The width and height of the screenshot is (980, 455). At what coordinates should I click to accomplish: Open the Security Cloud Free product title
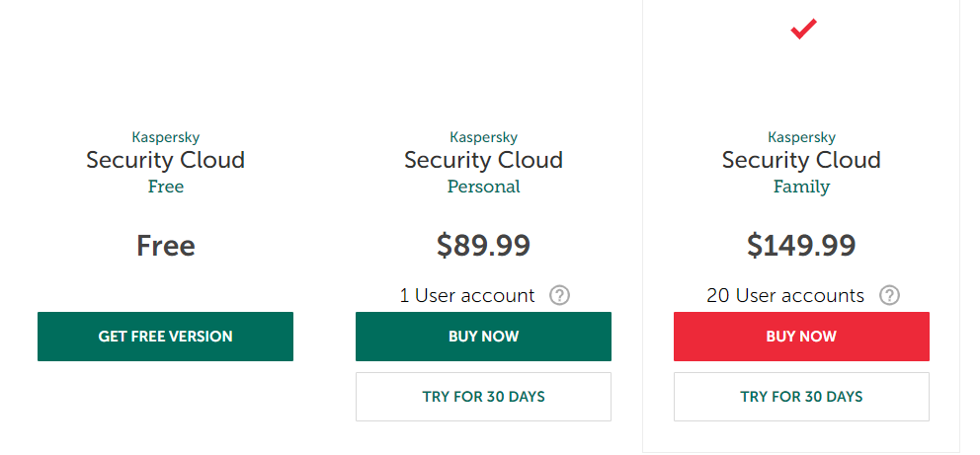coord(165,160)
